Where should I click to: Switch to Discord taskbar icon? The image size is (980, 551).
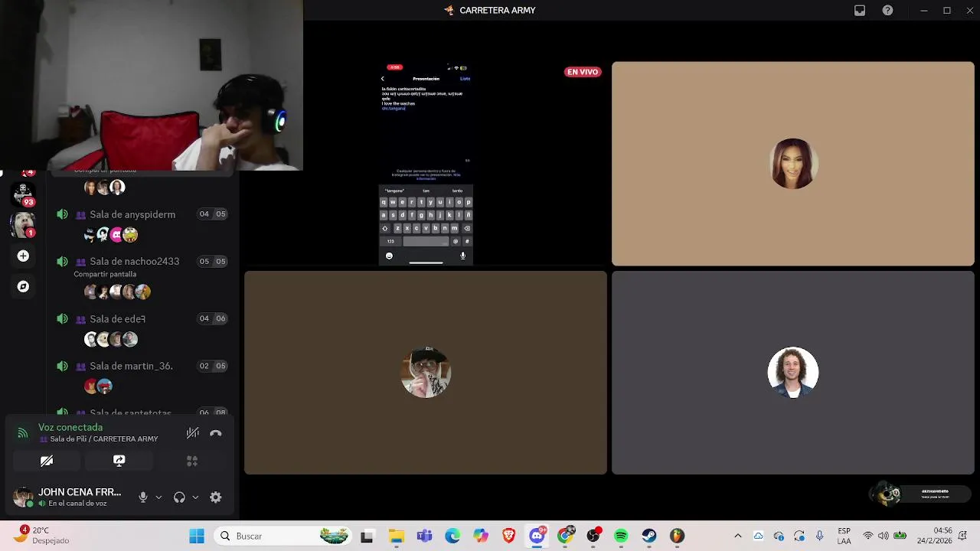[537, 536]
